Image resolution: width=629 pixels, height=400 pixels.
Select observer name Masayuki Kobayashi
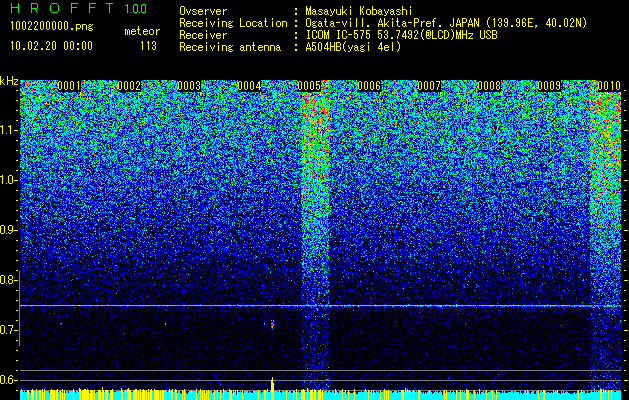click(x=358, y=12)
